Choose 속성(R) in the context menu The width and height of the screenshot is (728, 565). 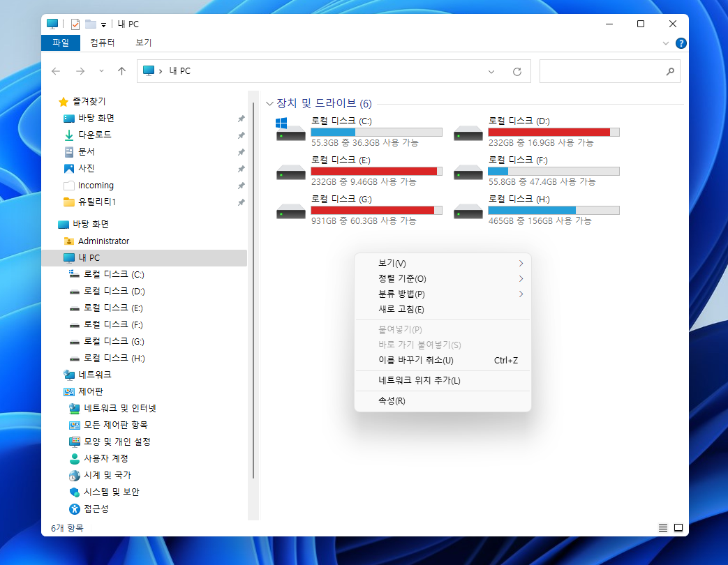[x=443, y=400]
